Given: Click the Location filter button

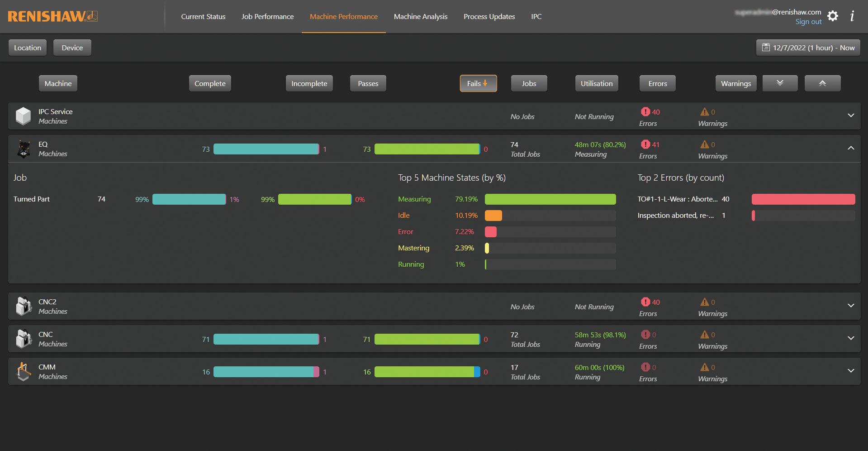Looking at the screenshot, I should pos(28,48).
